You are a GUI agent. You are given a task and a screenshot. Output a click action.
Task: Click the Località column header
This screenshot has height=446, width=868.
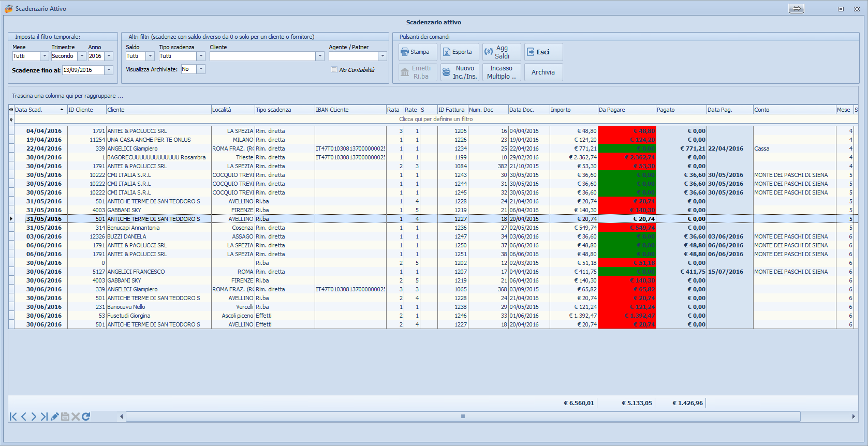[x=233, y=110]
